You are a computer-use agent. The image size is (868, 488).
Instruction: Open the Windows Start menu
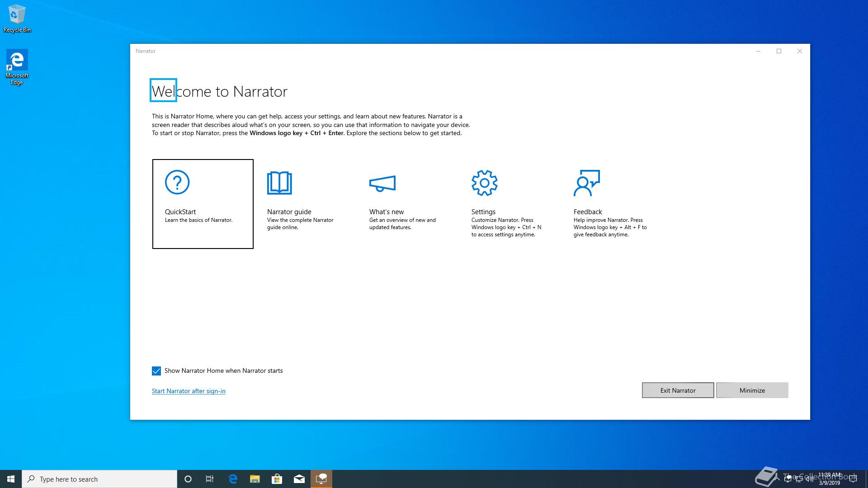pyautogui.click(x=11, y=479)
